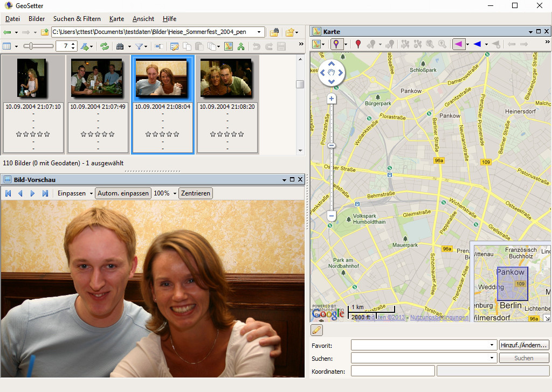Click the Hinzuf./Ändern... button
552x392 pixels.
pyautogui.click(x=524, y=345)
